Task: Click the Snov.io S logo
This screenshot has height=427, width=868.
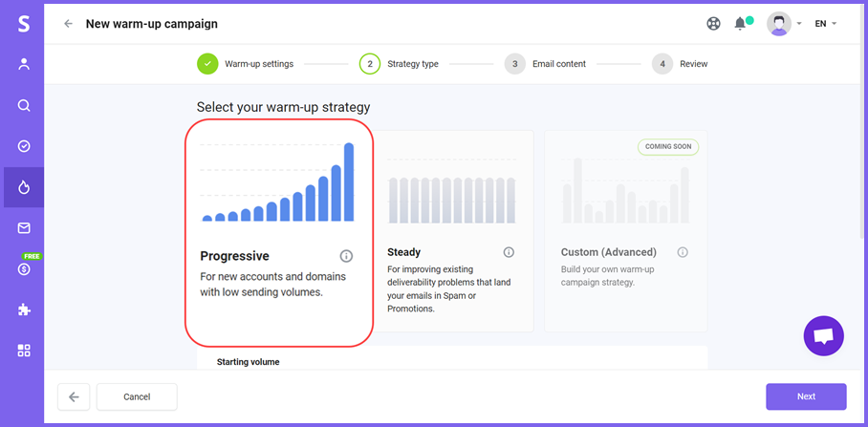Action: pos(23,24)
